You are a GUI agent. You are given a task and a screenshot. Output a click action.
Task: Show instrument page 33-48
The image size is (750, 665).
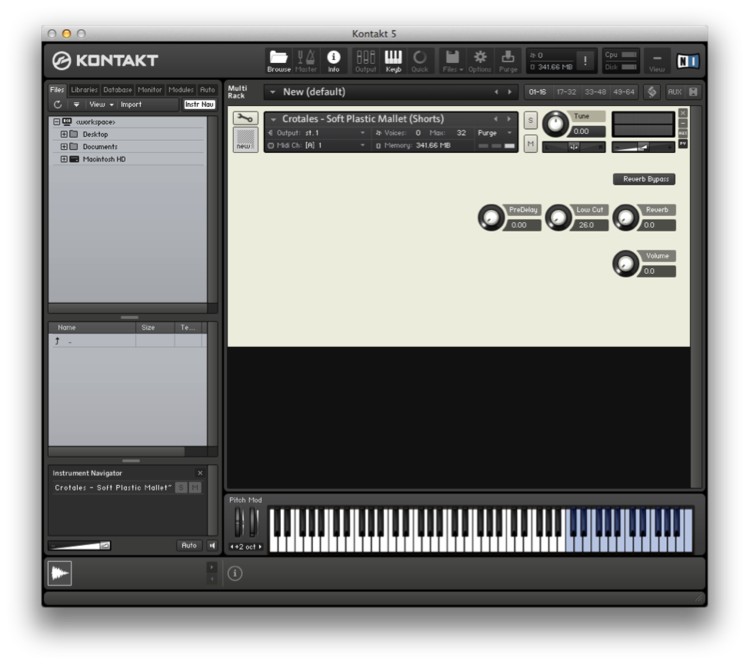coord(596,92)
